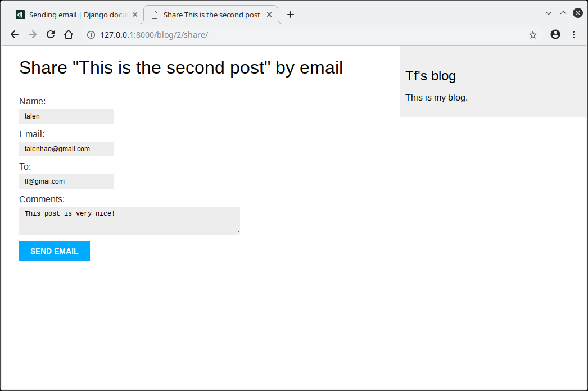Select the Share This is the second post tab
Screen dimensions: 588x391
pos(211,15)
